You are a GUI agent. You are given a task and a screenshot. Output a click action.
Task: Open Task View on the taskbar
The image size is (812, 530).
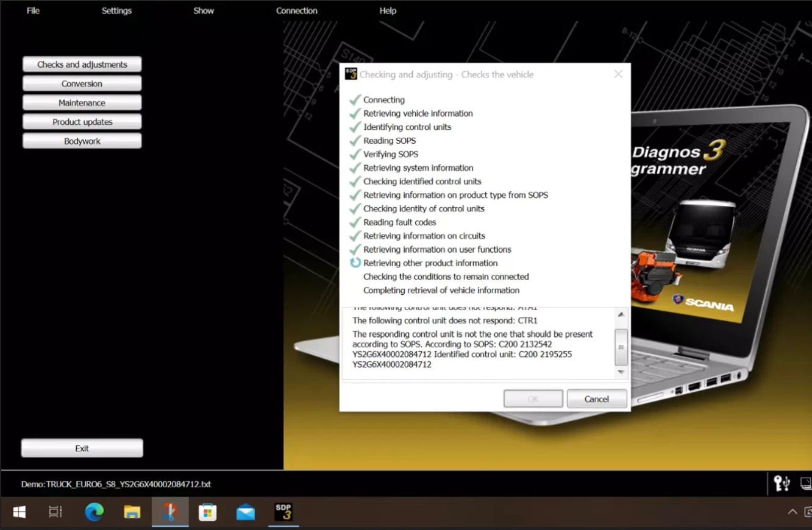55,512
